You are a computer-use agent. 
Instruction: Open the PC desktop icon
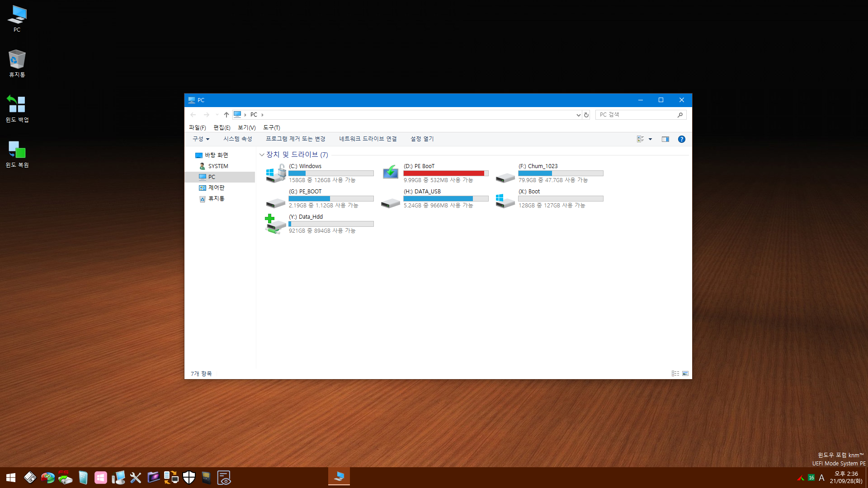[17, 19]
